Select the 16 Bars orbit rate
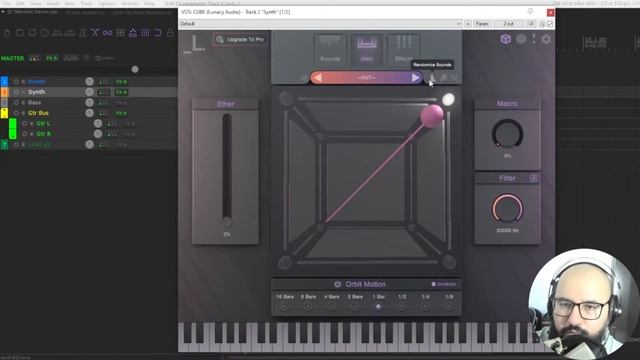Viewport: 640px width, 360px height. click(x=284, y=306)
